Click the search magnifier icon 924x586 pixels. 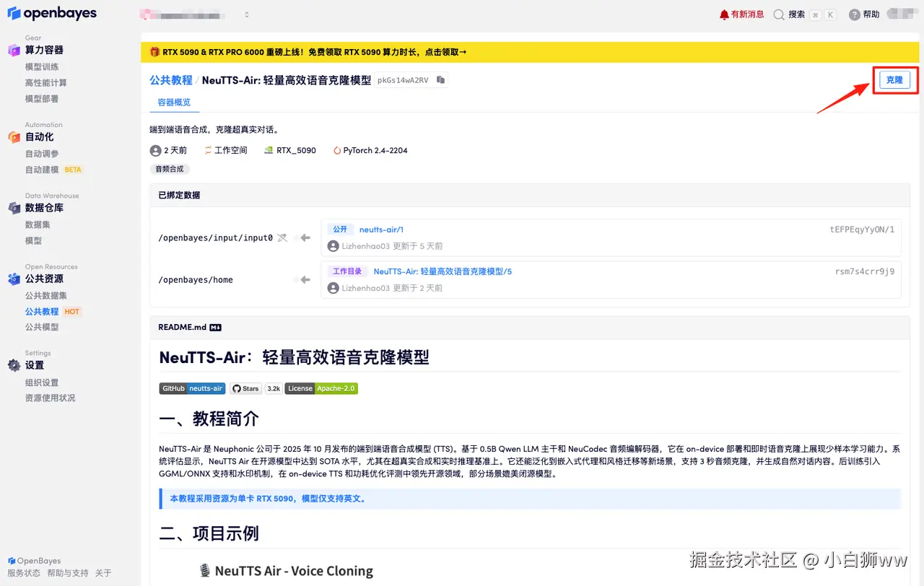pyautogui.click(x=779, y=14)
